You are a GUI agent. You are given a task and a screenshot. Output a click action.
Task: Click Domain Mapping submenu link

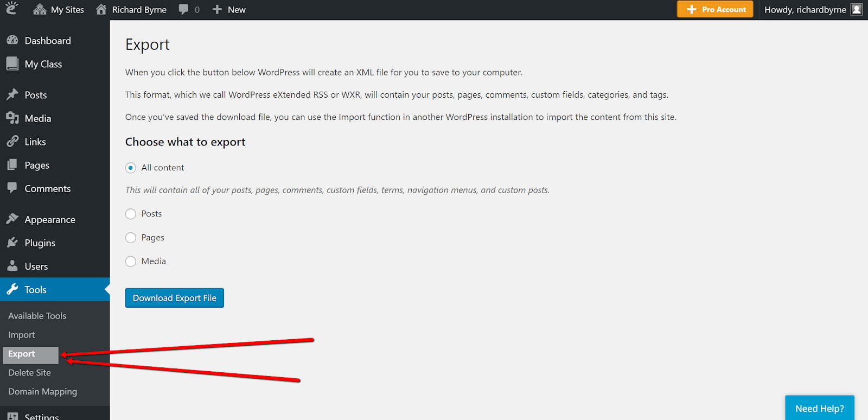tap(43, 392)
